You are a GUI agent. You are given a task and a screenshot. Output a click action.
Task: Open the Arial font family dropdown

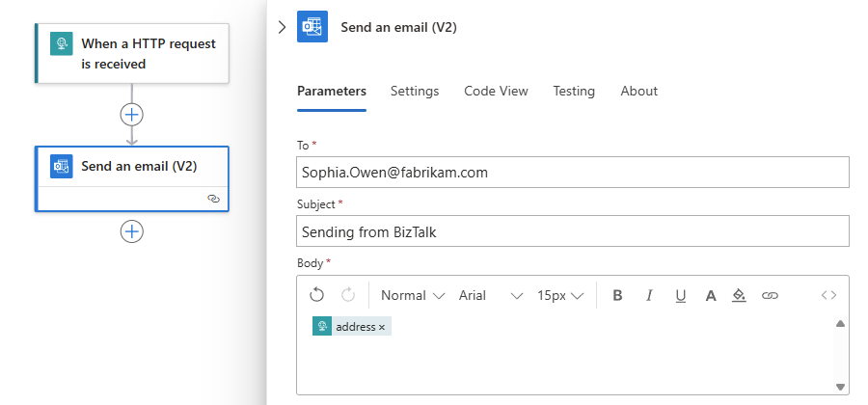tap(491, 295)
